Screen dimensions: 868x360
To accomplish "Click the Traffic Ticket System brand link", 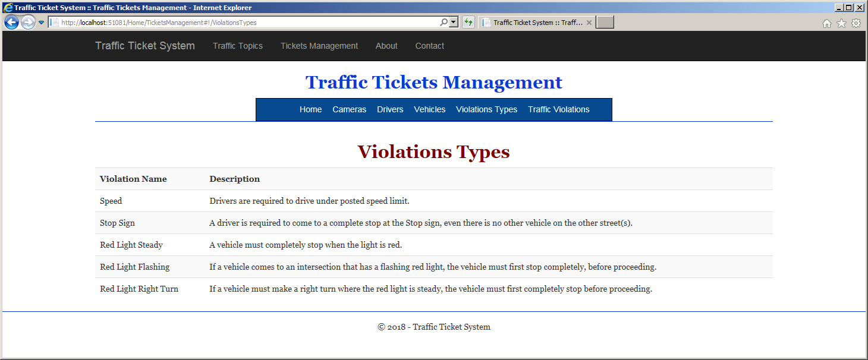I will (145, 46).
